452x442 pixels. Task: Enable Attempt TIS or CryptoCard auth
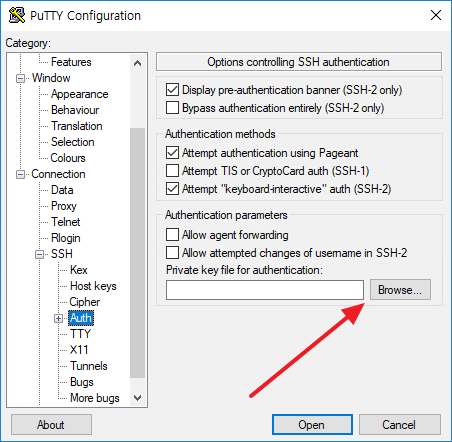pos(172,171)
